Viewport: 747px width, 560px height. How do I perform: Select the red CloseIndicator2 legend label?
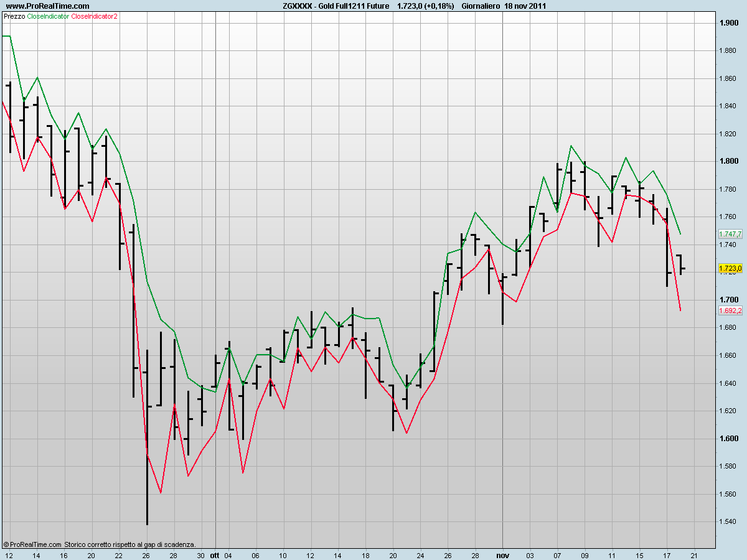click(95, 17)
